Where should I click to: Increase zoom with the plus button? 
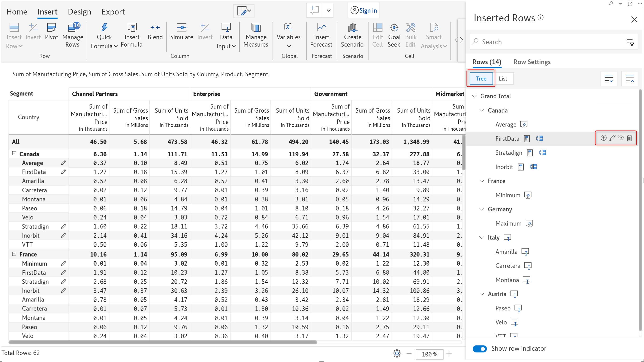(449, 354)
